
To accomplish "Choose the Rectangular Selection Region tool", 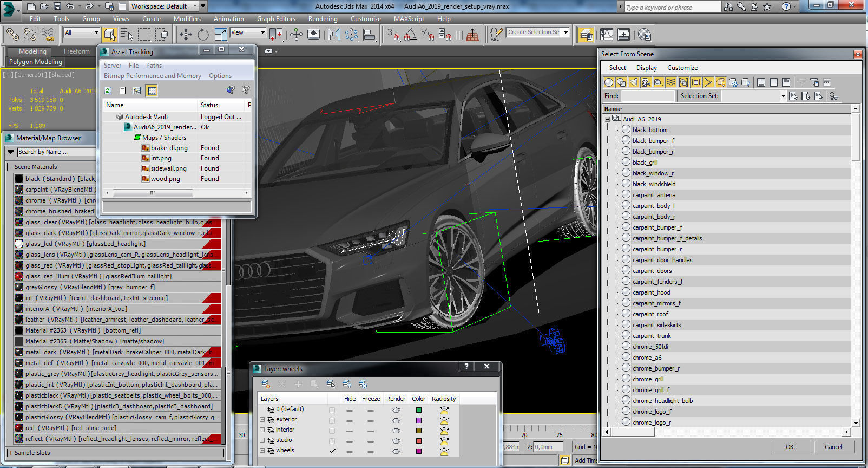I will 144,35.
